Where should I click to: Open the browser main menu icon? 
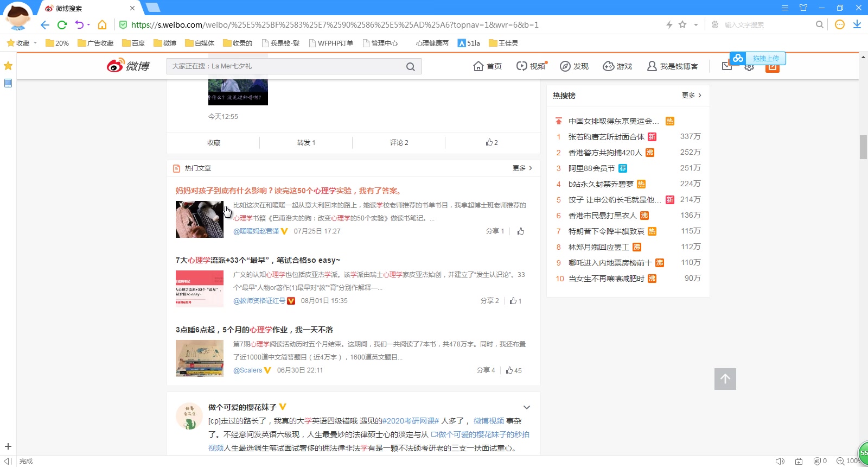(785, 8)
